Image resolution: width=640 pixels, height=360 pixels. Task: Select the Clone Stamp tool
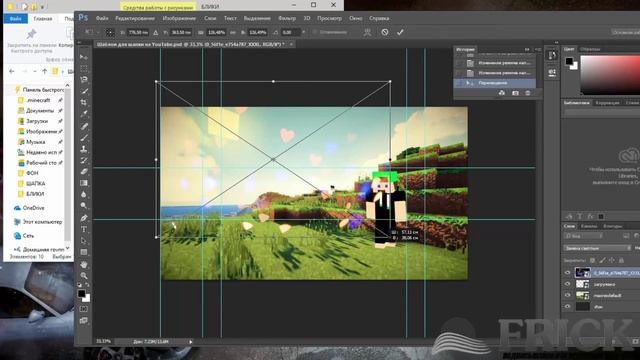tap(84, 149)
